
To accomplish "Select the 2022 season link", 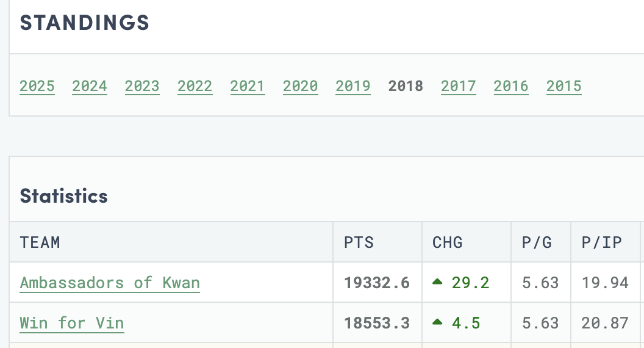I will click(195, 86).
